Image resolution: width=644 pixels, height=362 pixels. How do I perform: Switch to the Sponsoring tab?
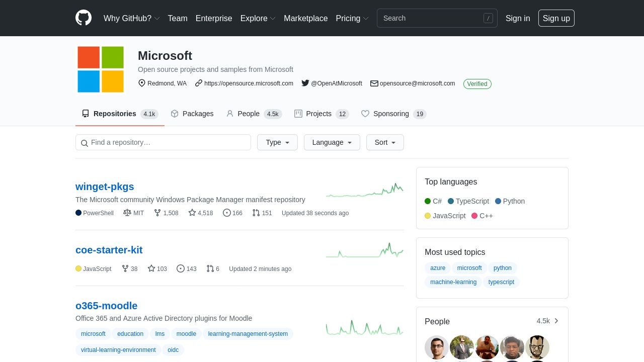click(x=394, y=114)
